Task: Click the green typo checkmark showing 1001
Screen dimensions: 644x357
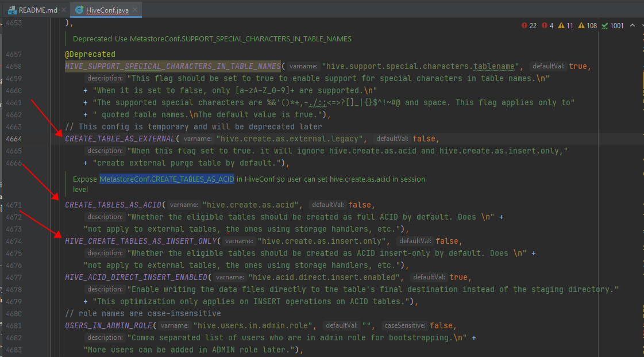Action: pos(605,26)
